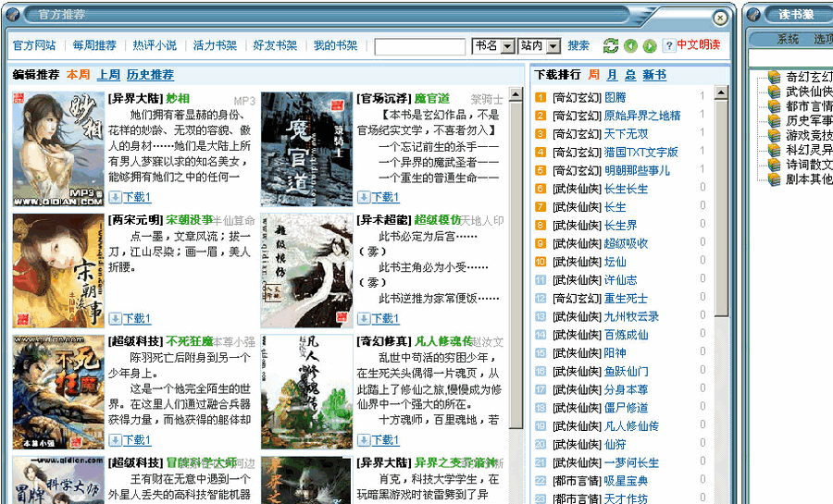Image resolution: width=833 pixels, height=504 pixels.
Task: Click book icon next to 科幻灵异 category
Action: [775, 150]
